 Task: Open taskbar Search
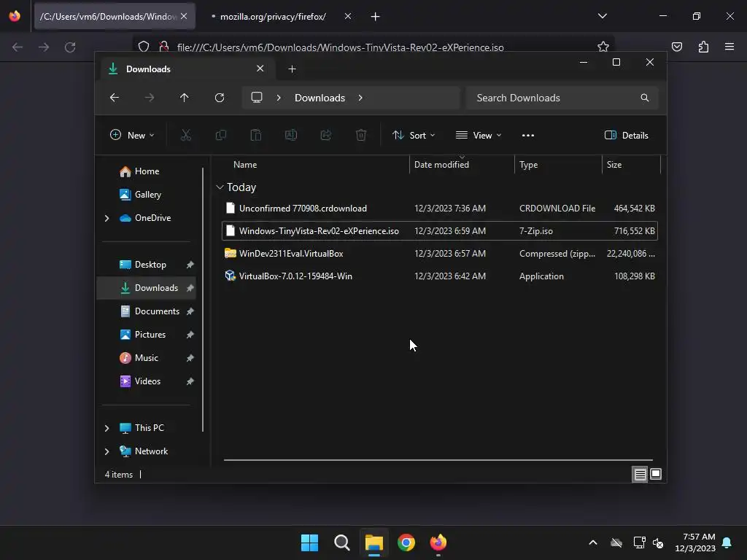341,542
